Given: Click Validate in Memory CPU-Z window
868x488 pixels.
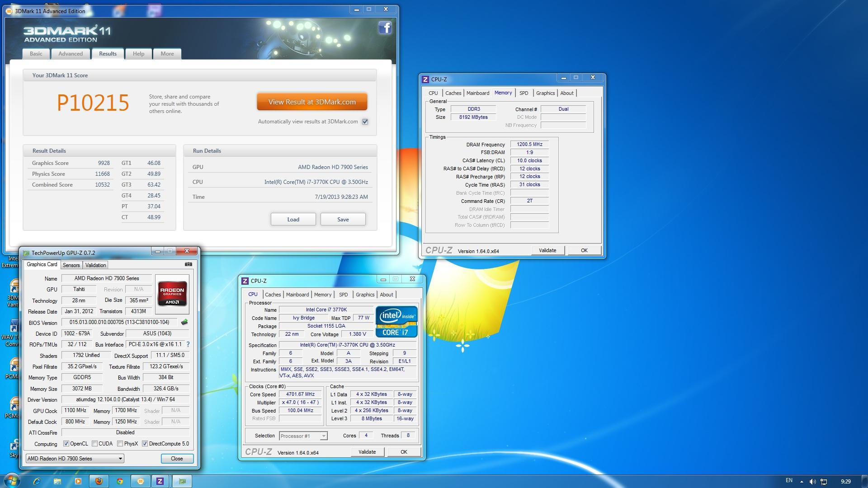Looking at the screenshot, I should click(x=547, y=250).
